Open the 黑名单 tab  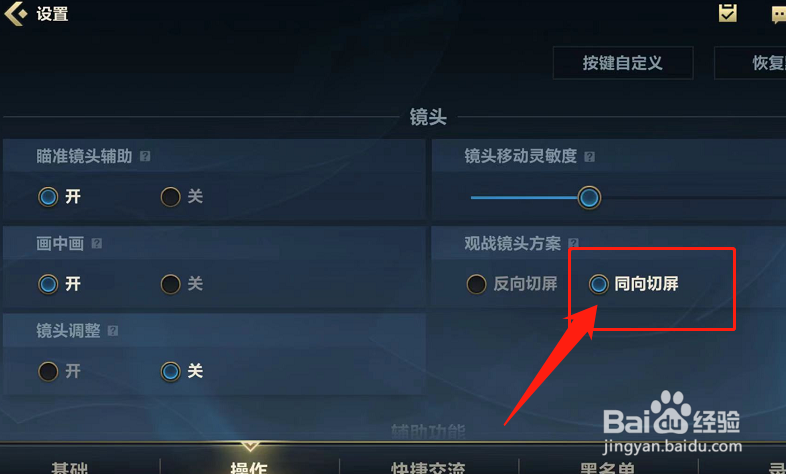608,467
